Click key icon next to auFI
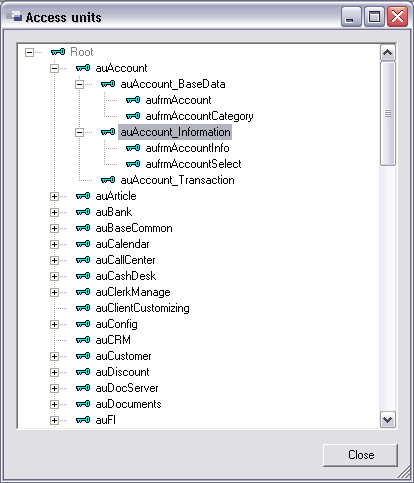414x483 pixels. [83, 420]
